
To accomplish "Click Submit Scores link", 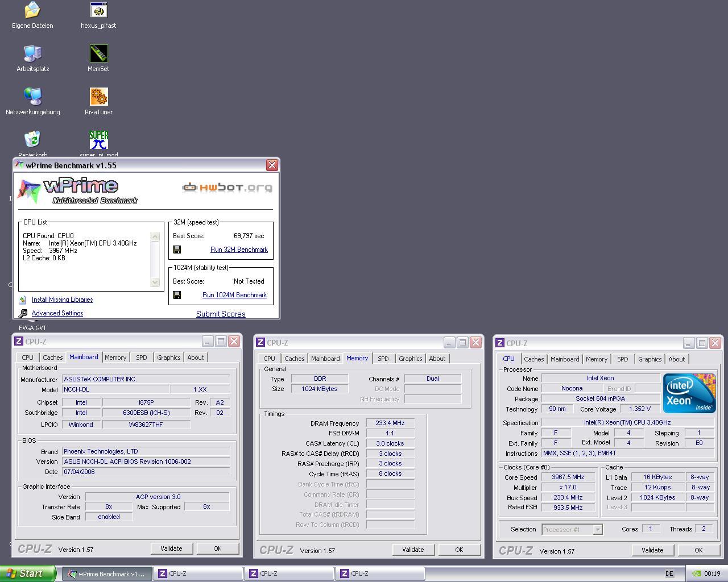I will [221, 314].
